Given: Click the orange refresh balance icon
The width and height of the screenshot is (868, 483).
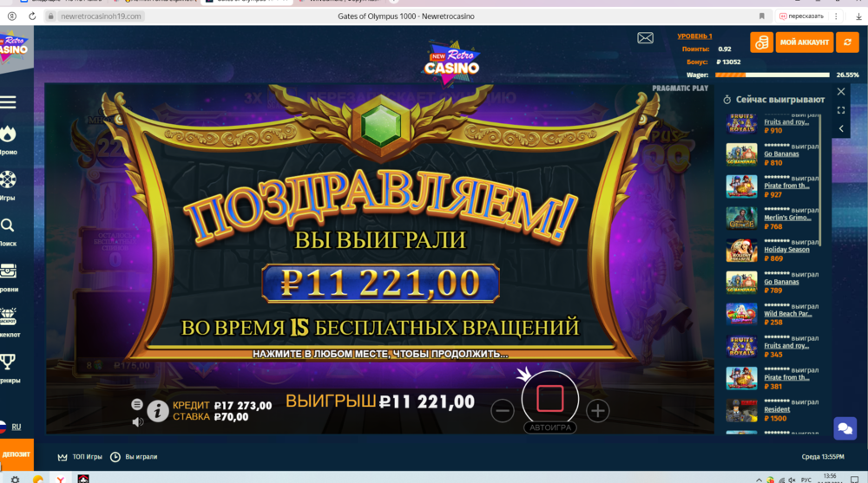Looking at the screenshot, I should pos(847,42).
